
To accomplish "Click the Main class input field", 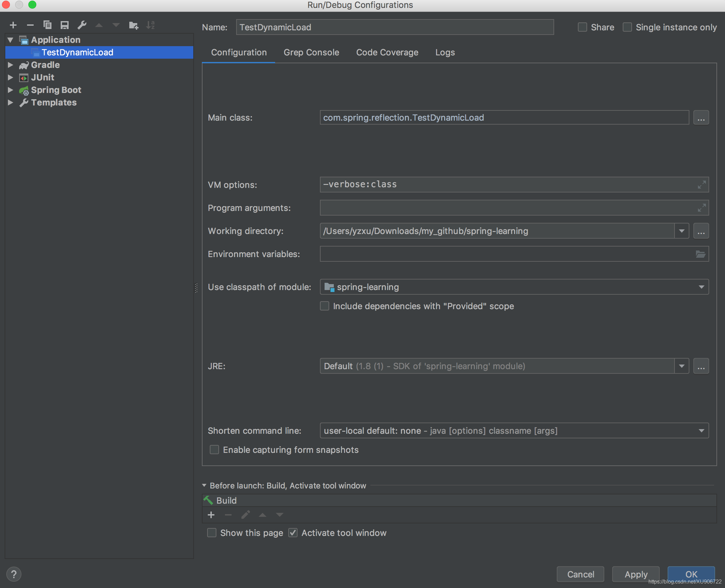I will tap(504, 118).
